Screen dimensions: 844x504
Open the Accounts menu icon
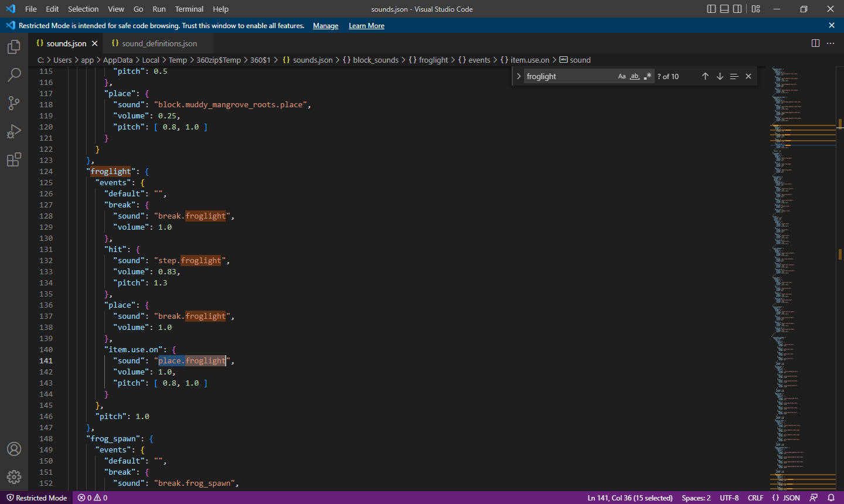[14, 449]
